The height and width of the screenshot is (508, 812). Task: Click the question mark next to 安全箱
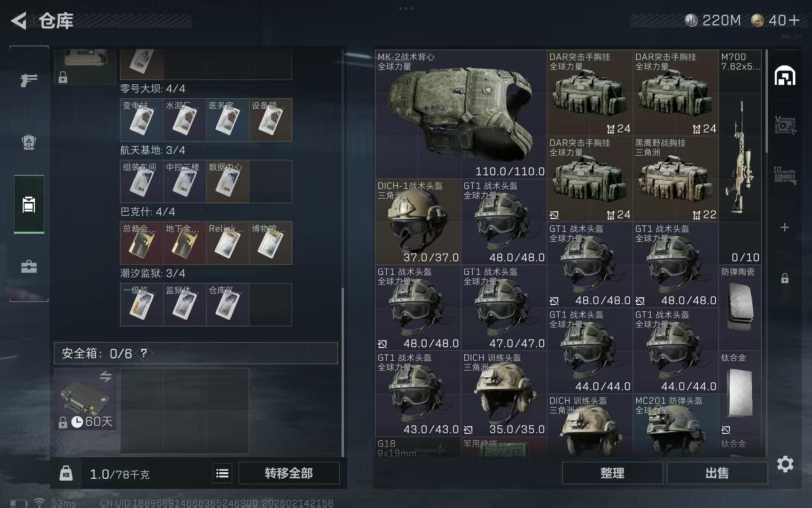(x=144, y=353)
